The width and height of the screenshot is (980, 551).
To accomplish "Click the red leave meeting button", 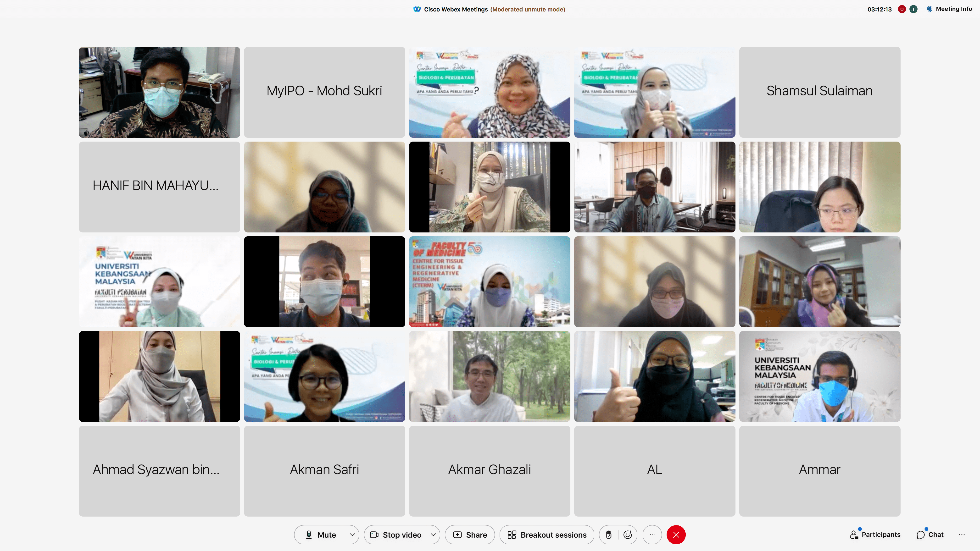I will (x=676, y=535).
